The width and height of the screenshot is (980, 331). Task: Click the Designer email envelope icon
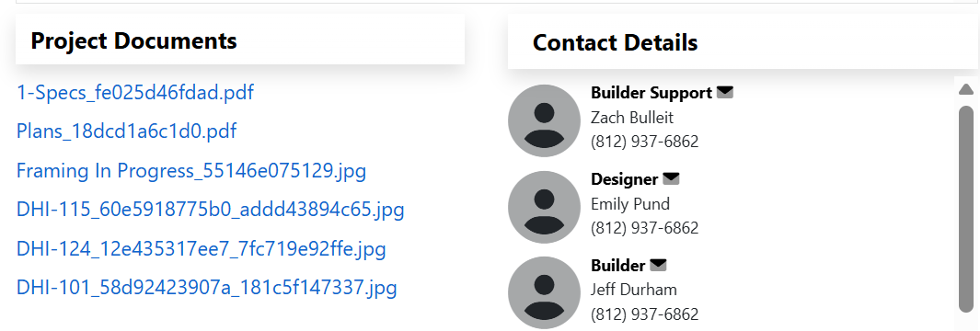pos(671,179)
